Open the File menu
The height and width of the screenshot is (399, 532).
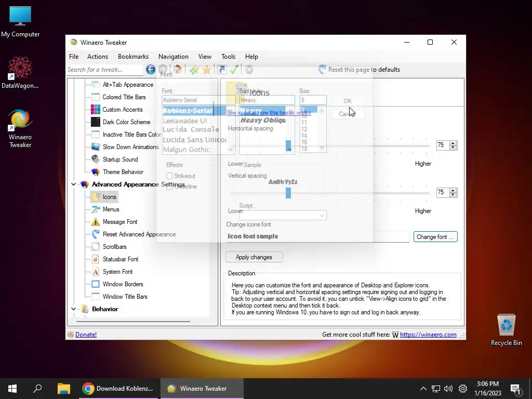pos(74,57)
